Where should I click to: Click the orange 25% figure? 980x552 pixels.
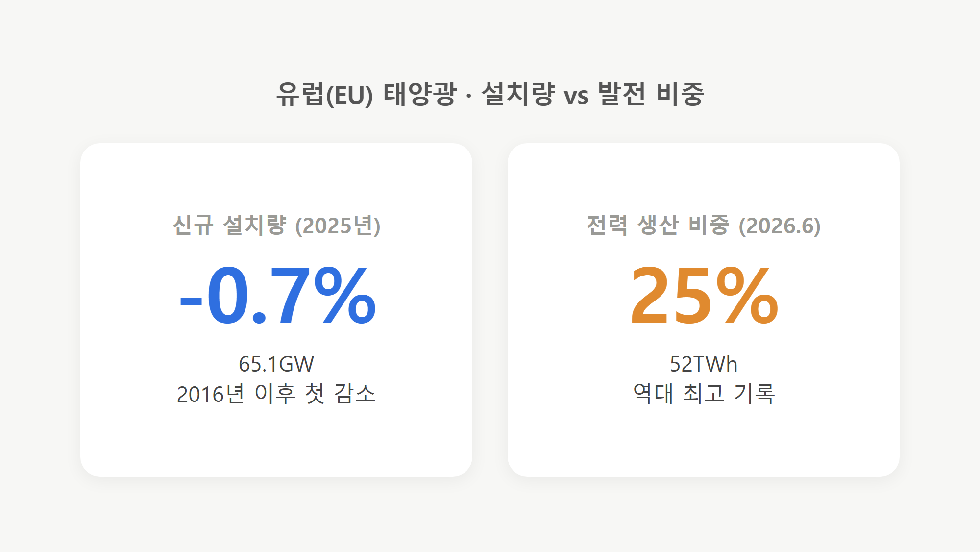[704, 295]
